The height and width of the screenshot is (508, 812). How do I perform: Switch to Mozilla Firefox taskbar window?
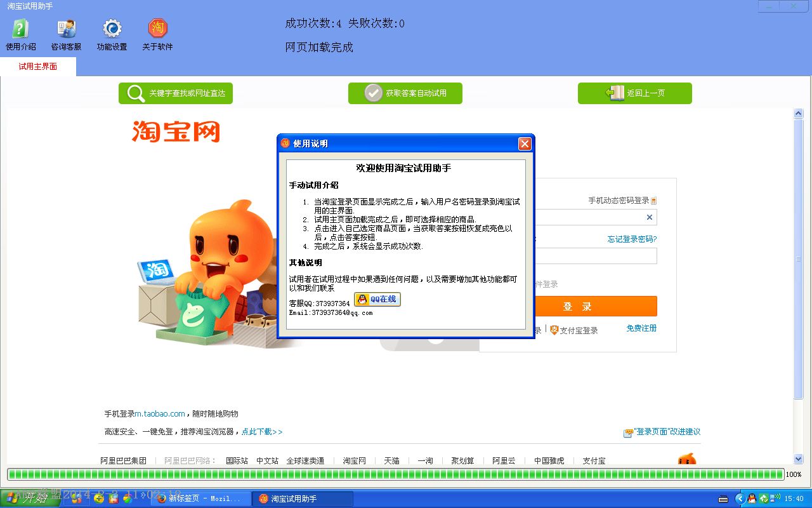[x=199, y=498]
